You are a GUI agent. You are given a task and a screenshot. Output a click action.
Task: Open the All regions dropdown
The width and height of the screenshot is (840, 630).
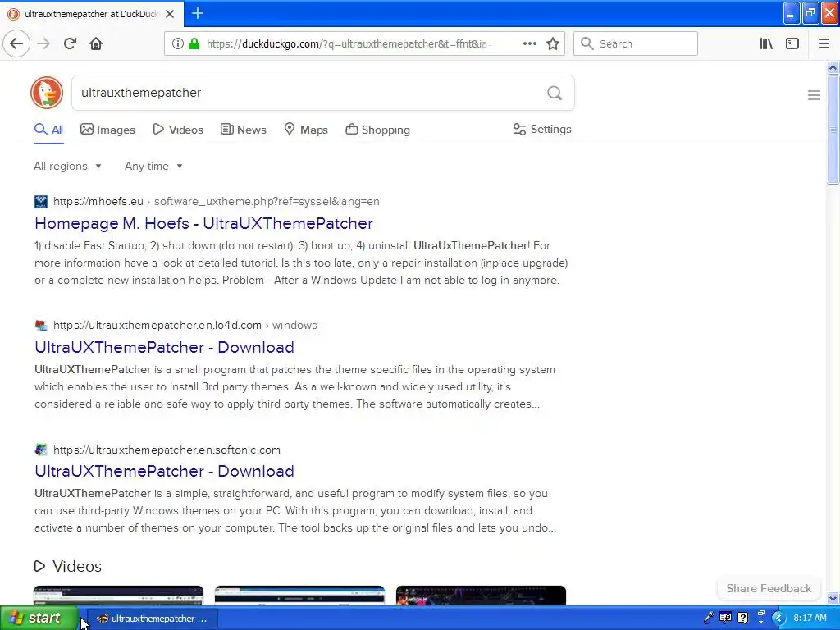pyautogui.click(x=67, y=166)
